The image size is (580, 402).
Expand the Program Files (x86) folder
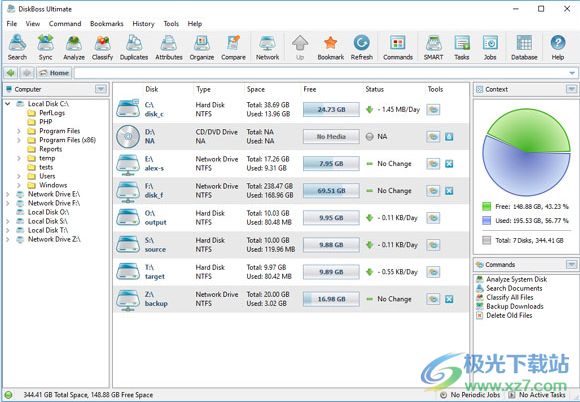[x=18, y=140]
